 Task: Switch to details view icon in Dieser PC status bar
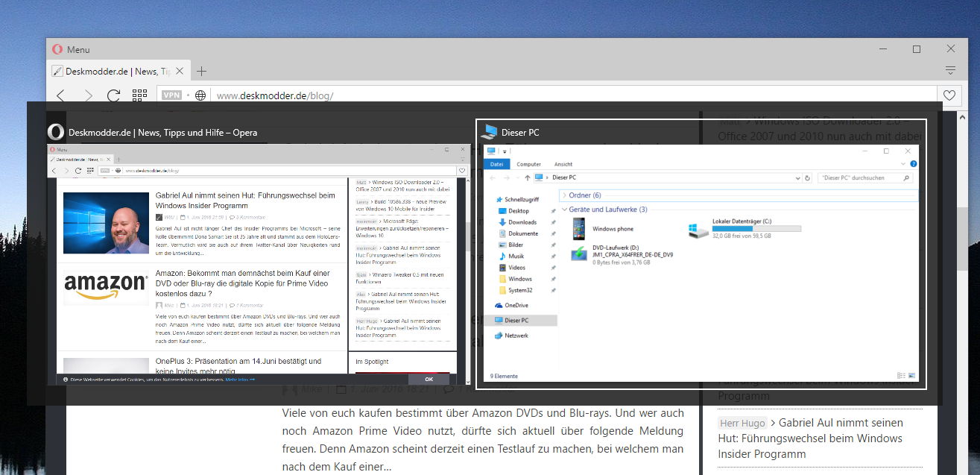tap(902, 376)
